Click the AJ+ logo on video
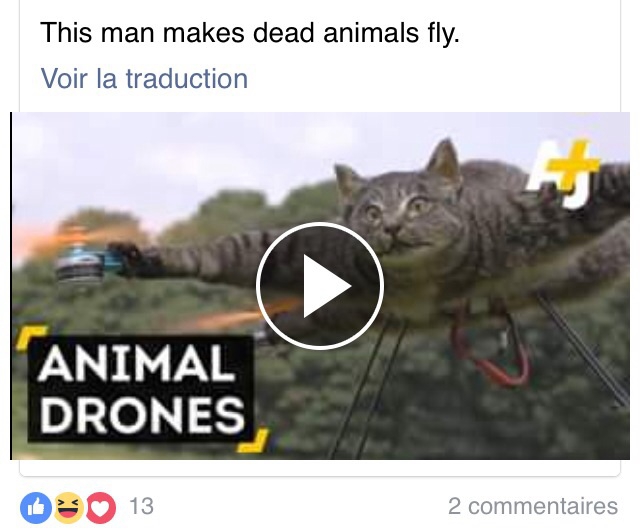This screenshot has height=532, width=640. pos(562,174)
